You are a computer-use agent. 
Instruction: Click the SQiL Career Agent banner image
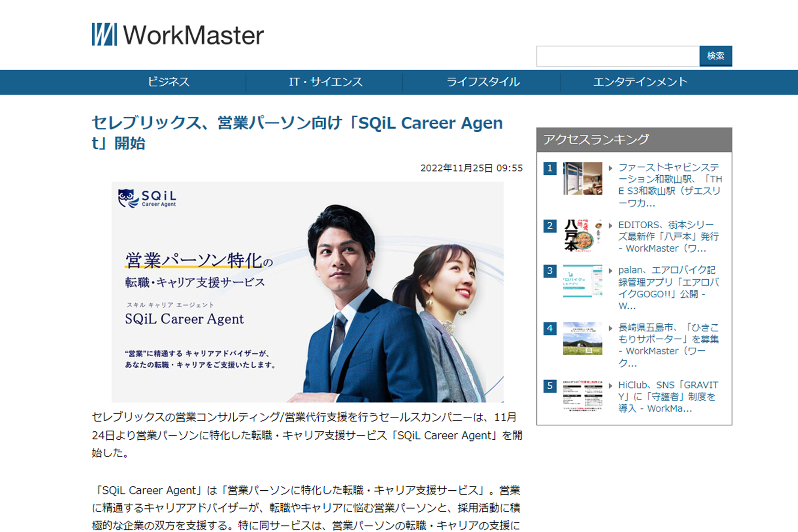(x=307, y=292)
